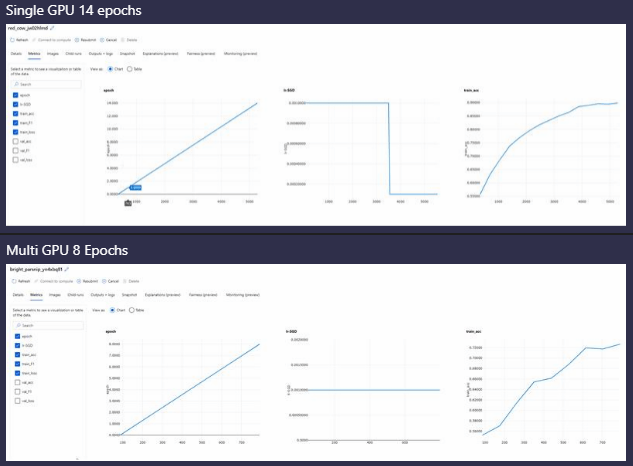Image resolution: width=633 pixels, height=466 pixels.
Task: Click Delete icon in Single GPU panel
Action: click(123, 40)
